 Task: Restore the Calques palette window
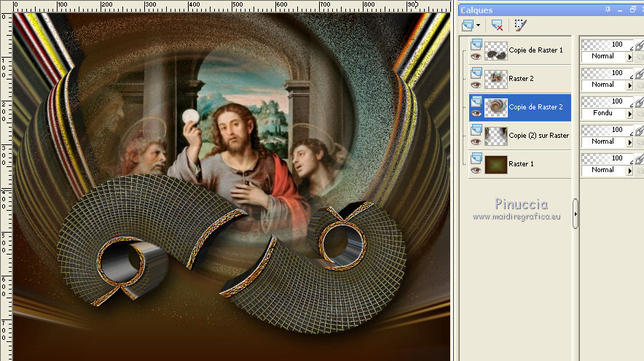(633, 10)
